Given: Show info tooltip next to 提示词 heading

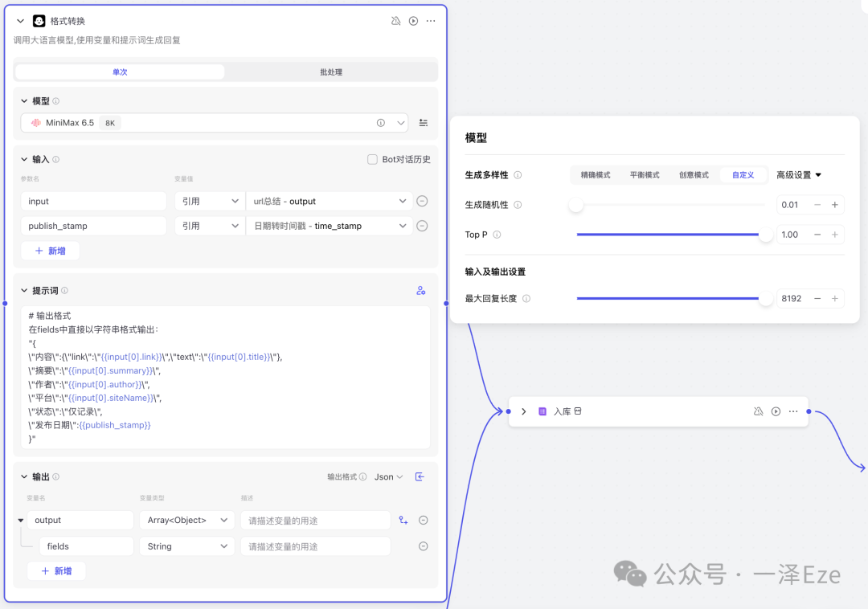Looking at the screenshot, I should coord(65,290).
